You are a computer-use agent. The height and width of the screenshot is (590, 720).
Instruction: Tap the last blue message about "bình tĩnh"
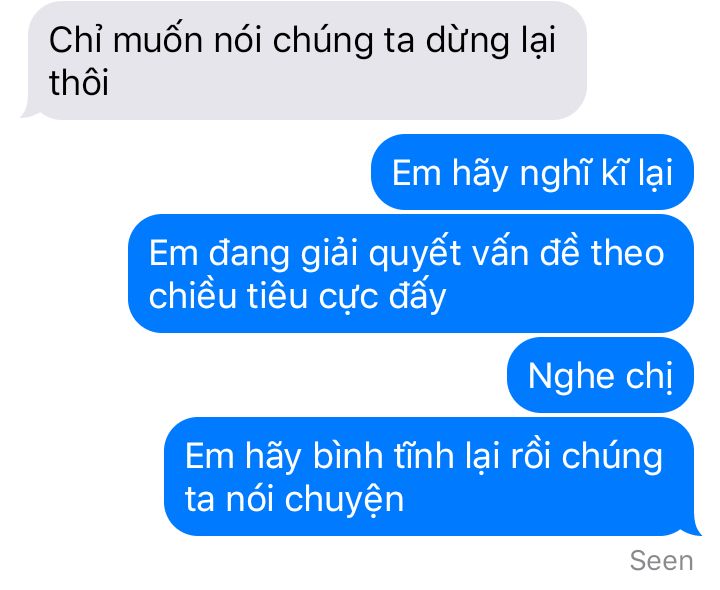tap(432, 477)
